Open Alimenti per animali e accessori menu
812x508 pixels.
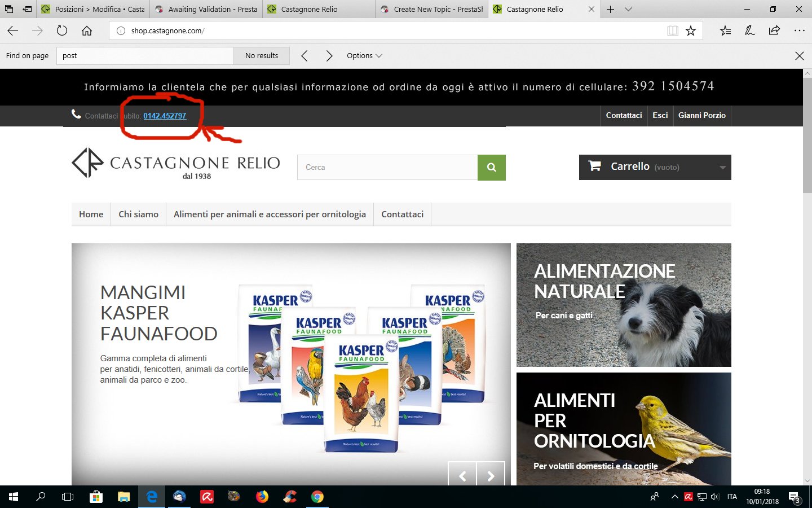[x=270, y=214]
